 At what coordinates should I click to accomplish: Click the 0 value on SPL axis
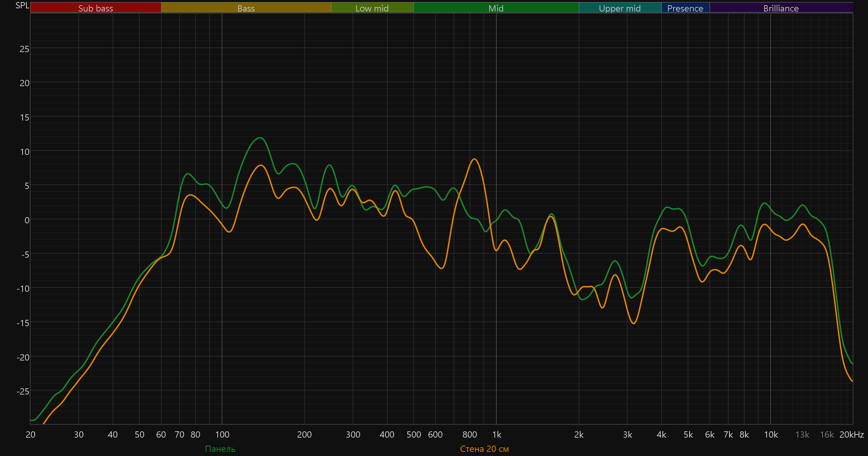tap(27, 220)
